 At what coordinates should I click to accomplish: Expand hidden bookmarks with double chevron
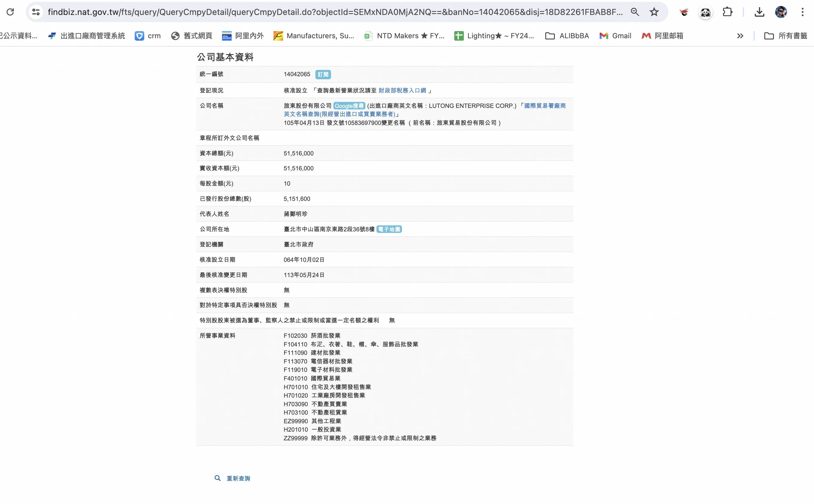tap(740, 36)
